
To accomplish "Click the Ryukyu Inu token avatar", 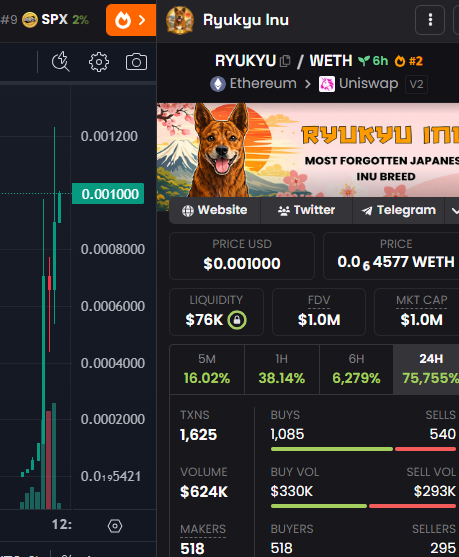I will click(180, 20).
